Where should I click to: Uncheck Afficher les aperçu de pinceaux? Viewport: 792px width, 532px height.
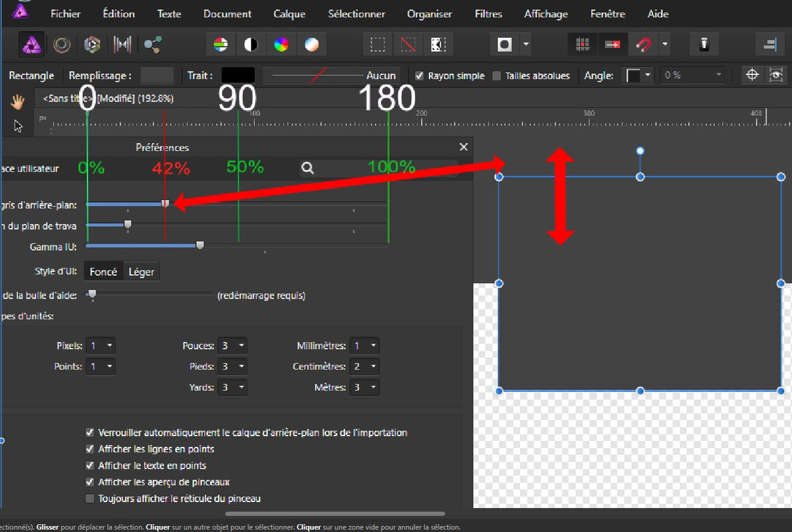tap(90, 482)
